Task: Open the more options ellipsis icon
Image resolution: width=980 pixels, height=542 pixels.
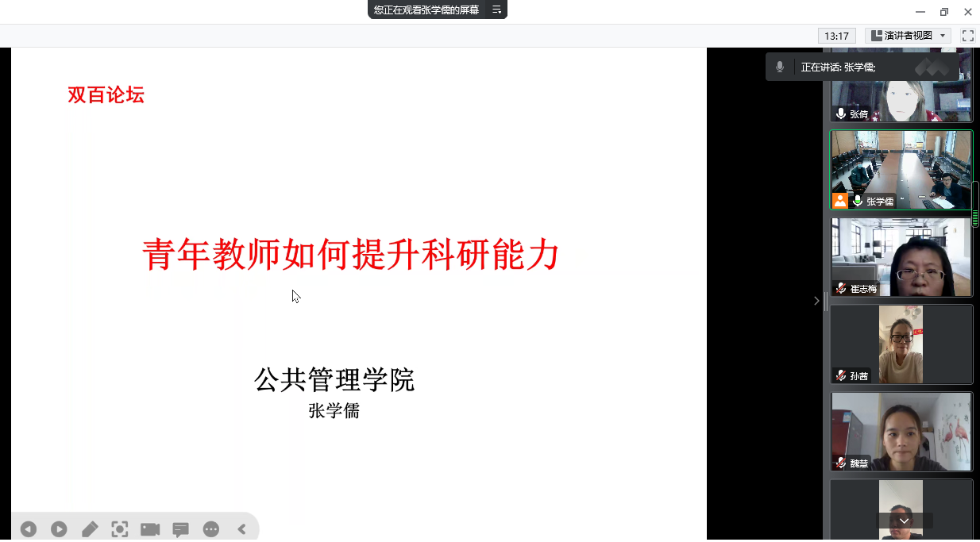Action: click(211, 529)
